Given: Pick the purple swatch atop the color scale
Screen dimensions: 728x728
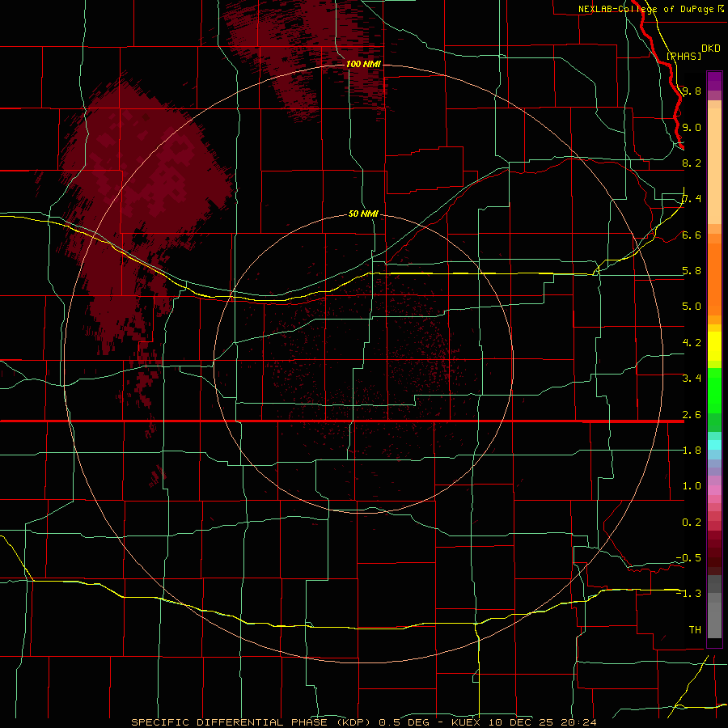Looking at the screenshot, I should pos(714,81).
